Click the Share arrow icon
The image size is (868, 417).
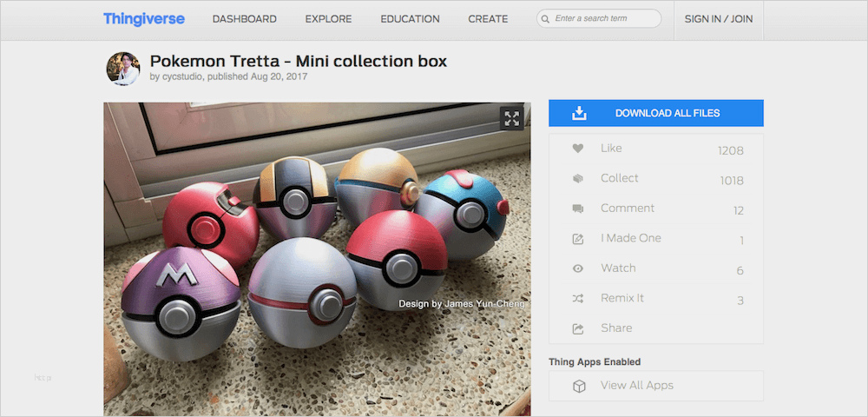(577, 329)
